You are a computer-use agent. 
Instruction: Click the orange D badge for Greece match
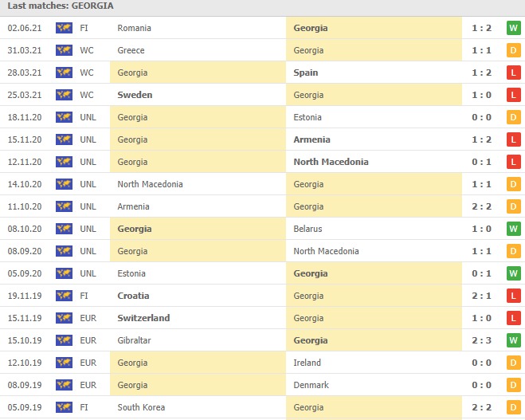coord(514,50)
